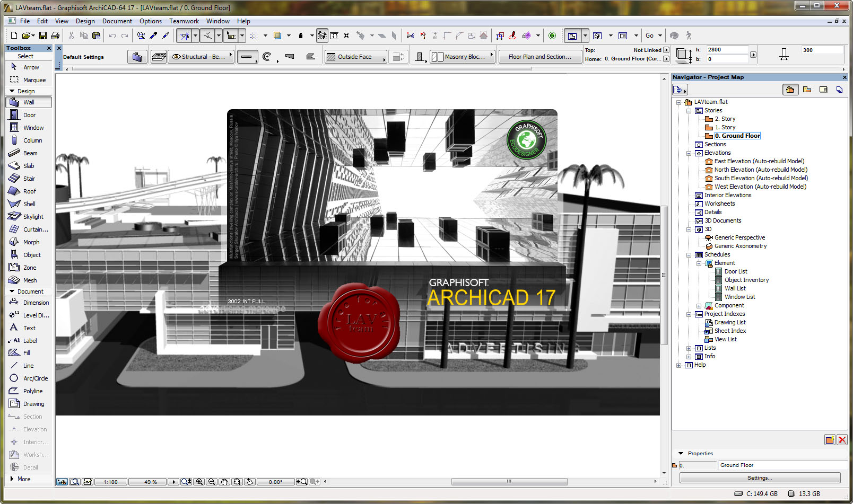
Task: Open the Structural layer dropdown
Action: pos(201,57)
